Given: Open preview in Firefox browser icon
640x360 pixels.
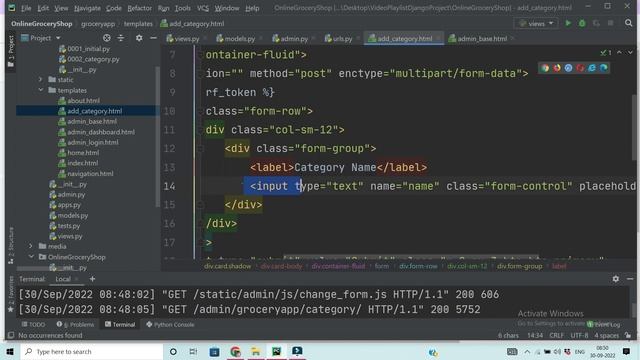Looking at the screenshot, I should 557,68.
